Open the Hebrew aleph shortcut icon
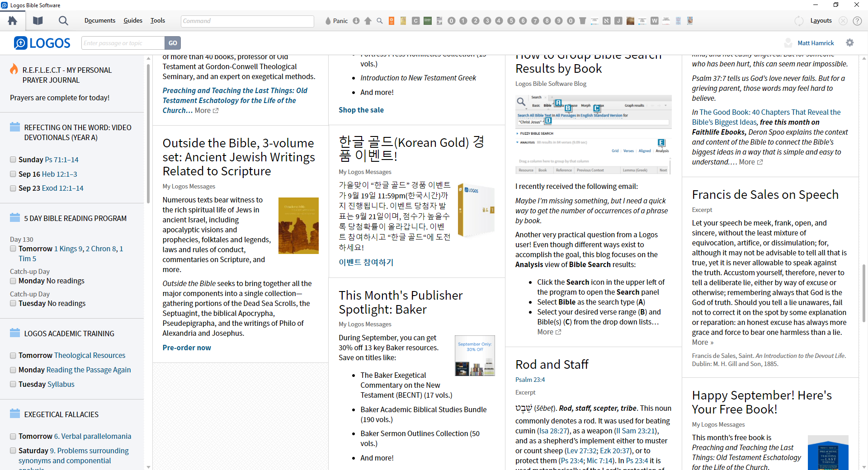The height and width of the screenshot is (470, 868). point(607,21)
